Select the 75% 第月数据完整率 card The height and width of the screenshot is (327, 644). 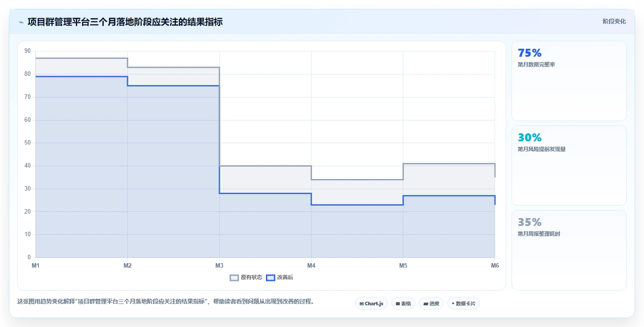tap(569, 81)
